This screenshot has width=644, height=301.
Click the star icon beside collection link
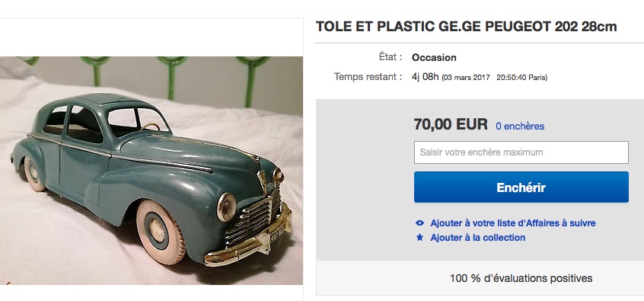419,237
